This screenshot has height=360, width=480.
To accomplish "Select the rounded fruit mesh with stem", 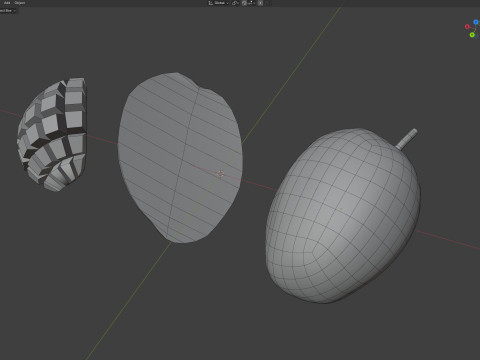I will (x=343, y=216).
